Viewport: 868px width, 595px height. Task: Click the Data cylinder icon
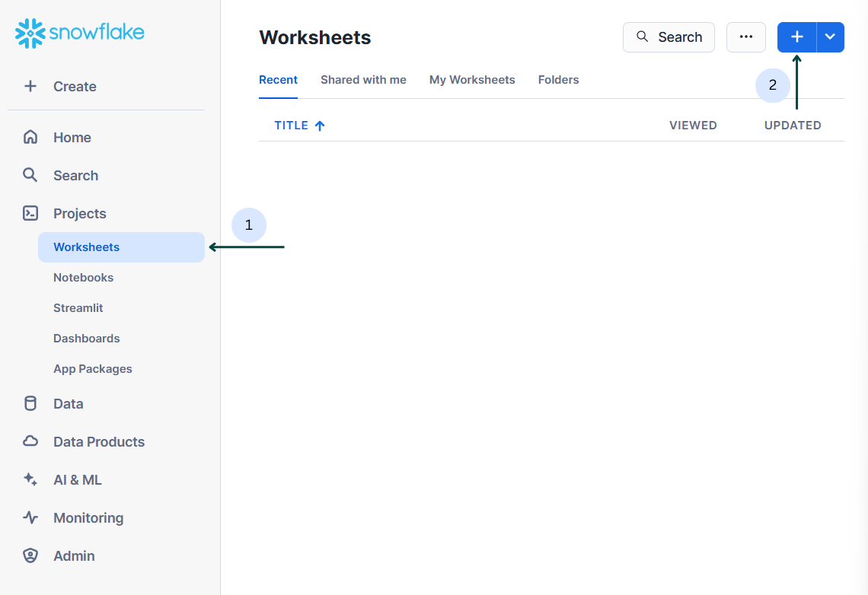(30, 404)
